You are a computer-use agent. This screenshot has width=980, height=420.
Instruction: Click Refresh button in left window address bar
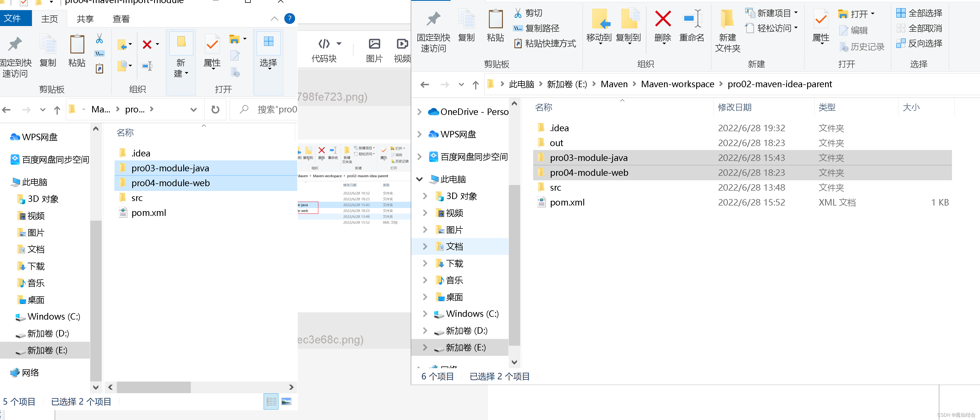pyautogui.click(x=215, y=110)
